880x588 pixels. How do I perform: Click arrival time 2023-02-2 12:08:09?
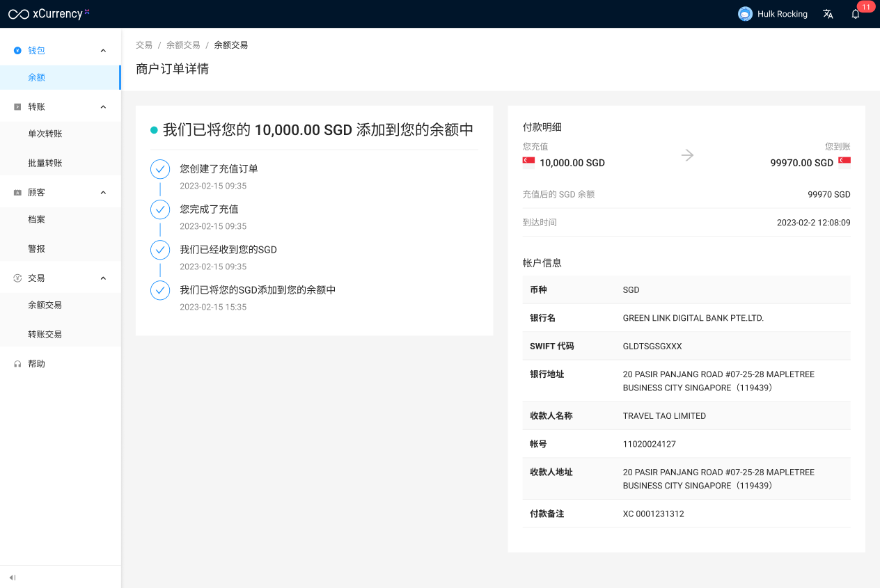click(814, 223)
